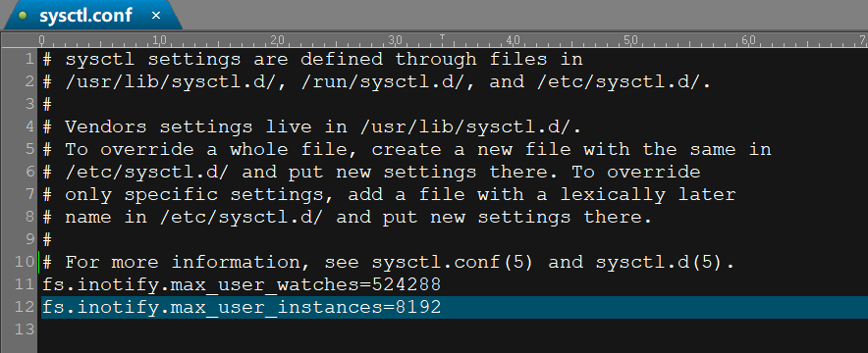Viewport: 868px width, 353px height.
Task: Select line number 1 in the gutter
Action: pos(29,59)
